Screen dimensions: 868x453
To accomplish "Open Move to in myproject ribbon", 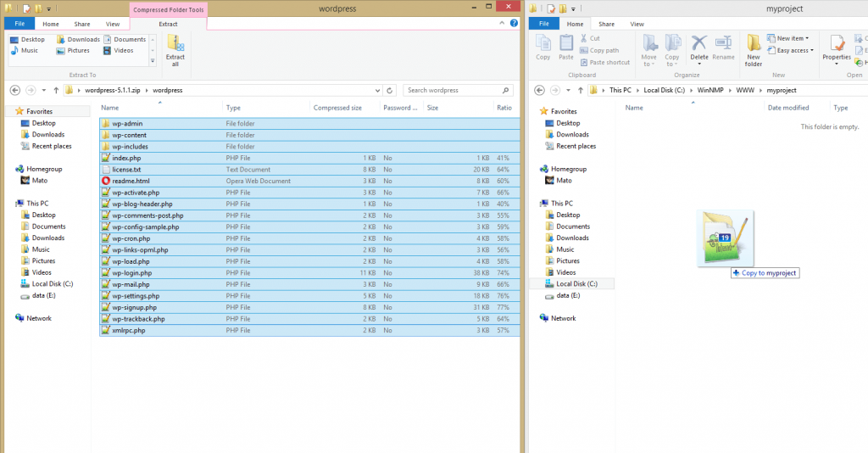I will click(x=648, y=50).
